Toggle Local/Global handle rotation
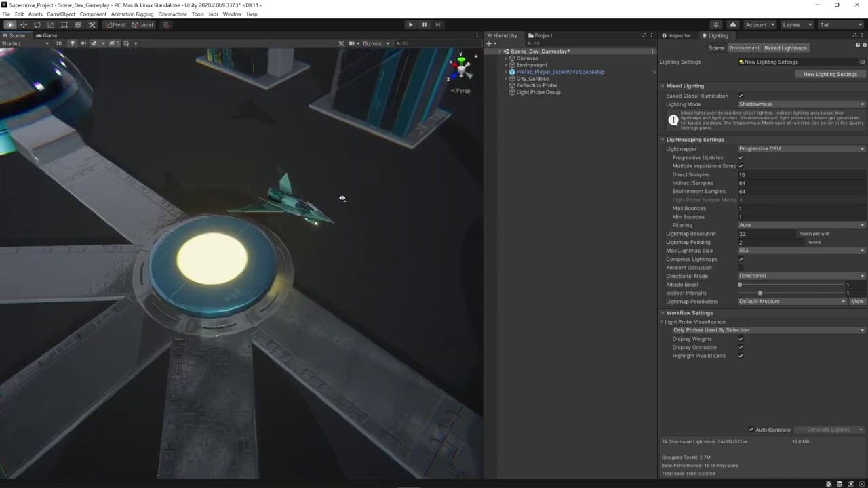 (142, 24)
